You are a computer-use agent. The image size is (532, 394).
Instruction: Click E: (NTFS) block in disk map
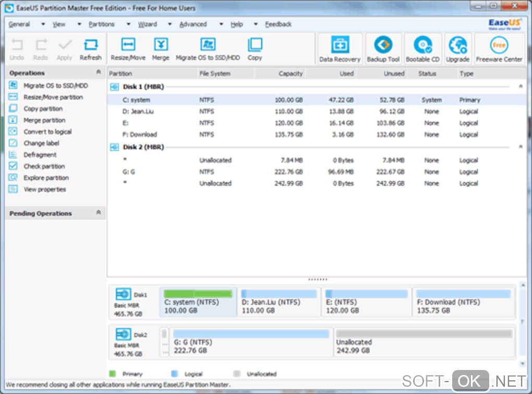[366, 302]
